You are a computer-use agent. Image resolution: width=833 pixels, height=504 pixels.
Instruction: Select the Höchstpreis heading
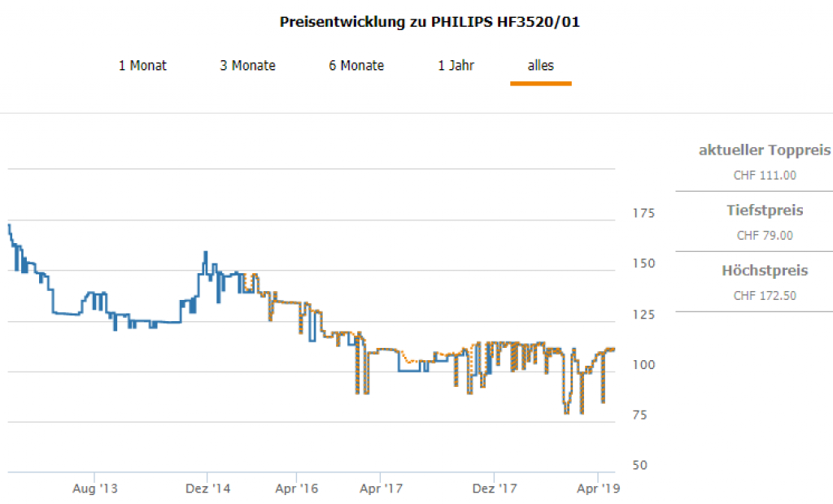765,271
